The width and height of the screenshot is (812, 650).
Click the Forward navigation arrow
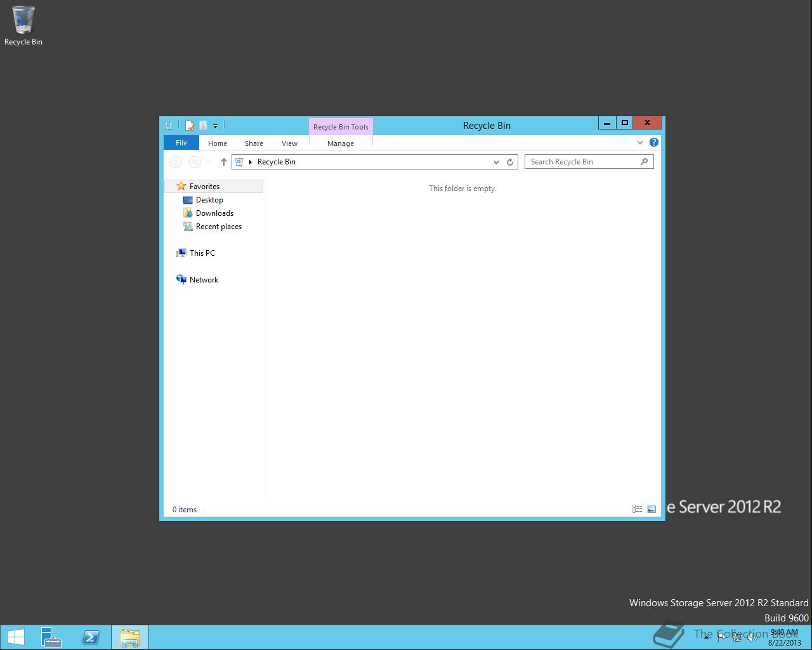point(195,162)
